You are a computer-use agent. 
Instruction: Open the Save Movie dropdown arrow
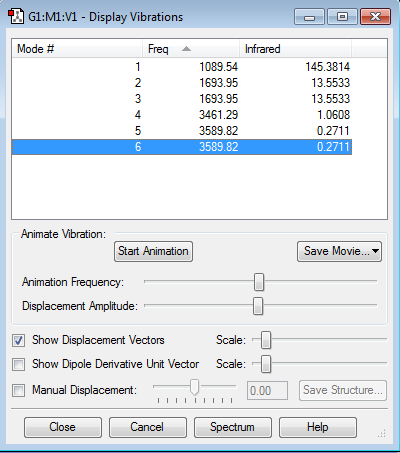tap(376, 251)
